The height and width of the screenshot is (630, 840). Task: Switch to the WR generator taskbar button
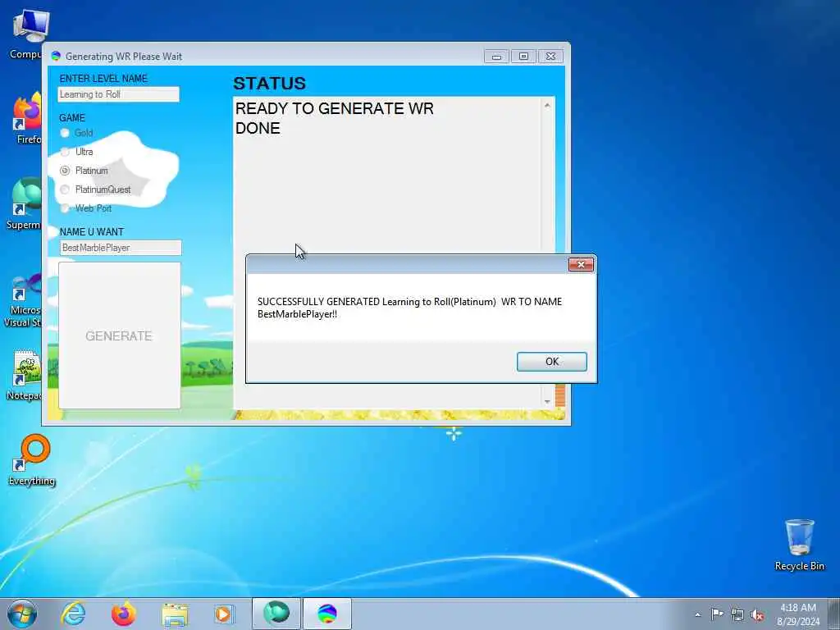[327, 614]
